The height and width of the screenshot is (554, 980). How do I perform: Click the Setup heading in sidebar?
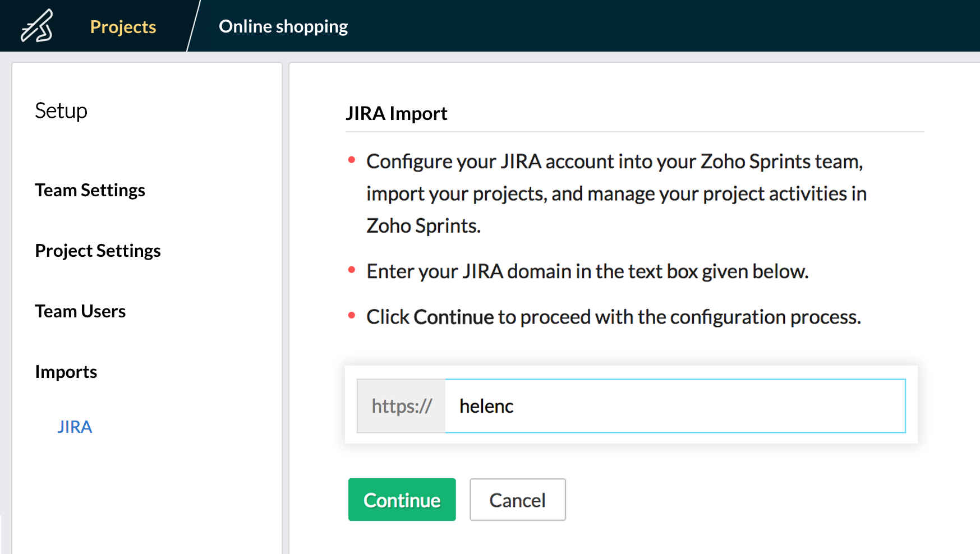[61, 110]
